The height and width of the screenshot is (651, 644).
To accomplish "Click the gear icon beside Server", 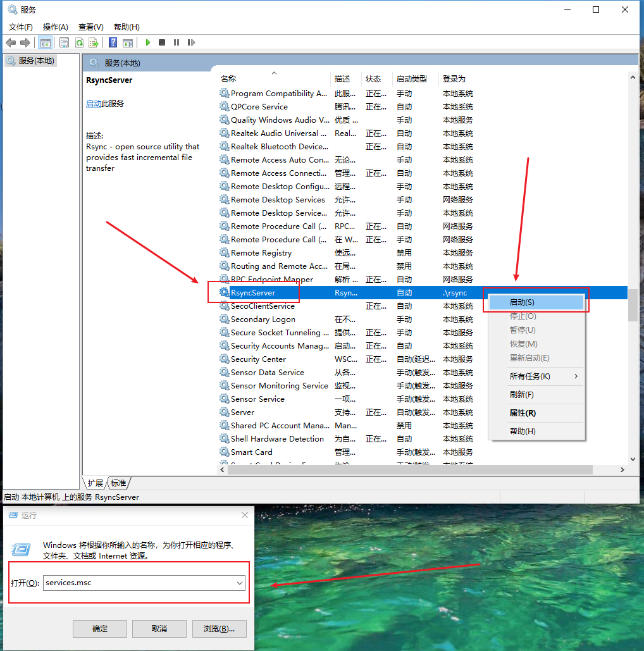I will (x=224, y=412).
